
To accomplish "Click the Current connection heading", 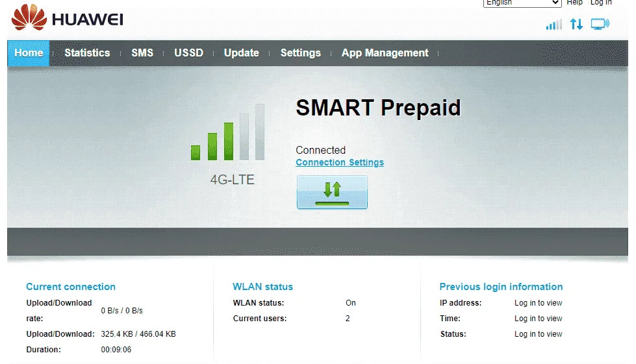I will click(x=71, y=287).
